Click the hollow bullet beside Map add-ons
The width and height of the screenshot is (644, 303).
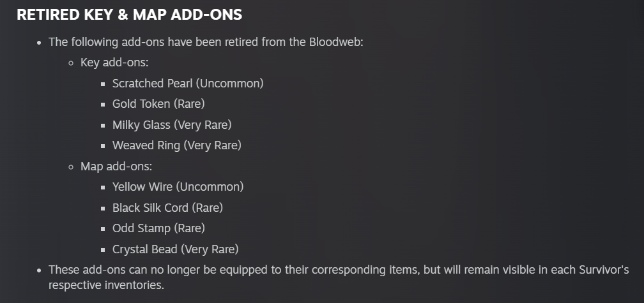click(x=71, y=166)
